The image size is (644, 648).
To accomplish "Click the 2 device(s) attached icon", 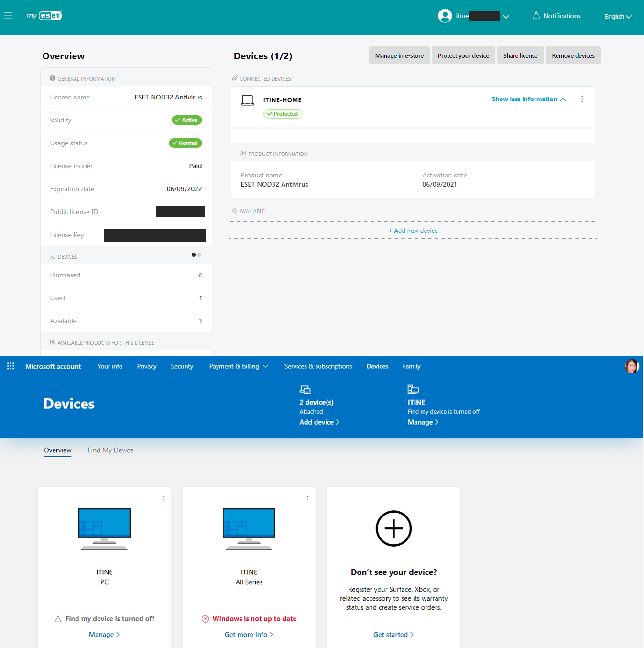I will pos(305,389).
